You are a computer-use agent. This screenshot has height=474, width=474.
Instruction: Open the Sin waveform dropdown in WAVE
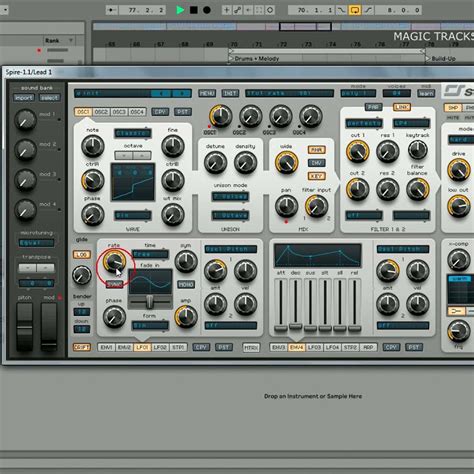133,215
